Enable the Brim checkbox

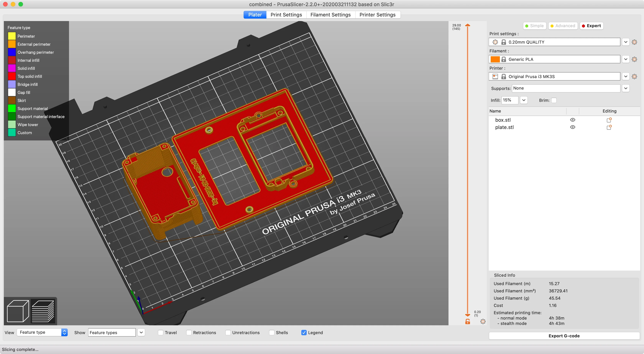554,100
